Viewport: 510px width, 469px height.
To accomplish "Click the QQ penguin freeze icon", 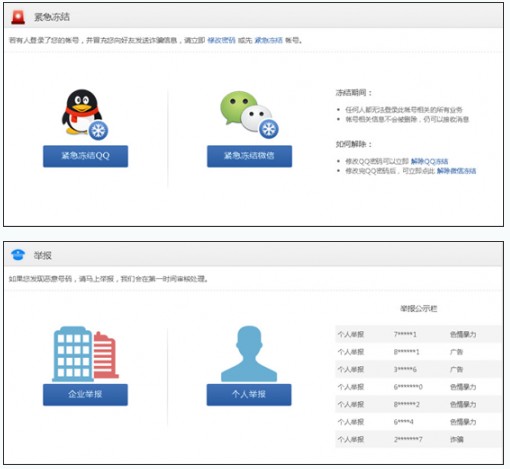I will tap(85, 114).
